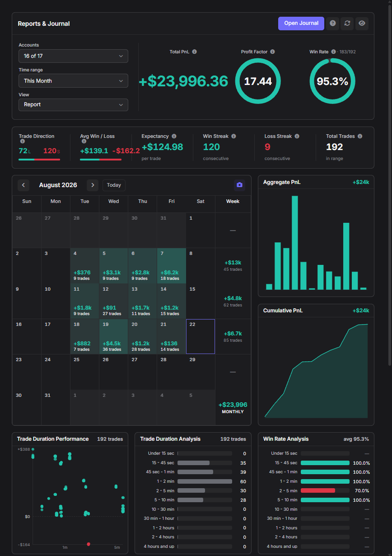Click info icon under Trade Direction

[x=23, y=141]
